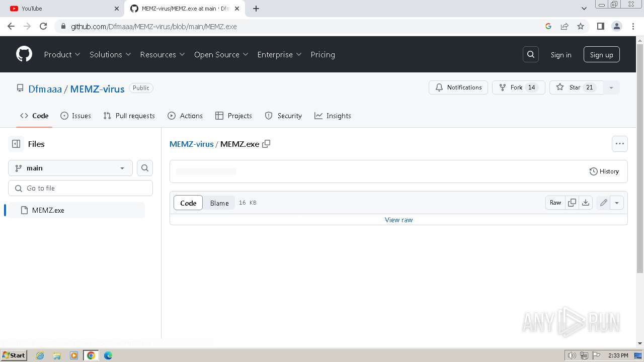
Task: Bookmark this page with the star icon
Action: 581,26
